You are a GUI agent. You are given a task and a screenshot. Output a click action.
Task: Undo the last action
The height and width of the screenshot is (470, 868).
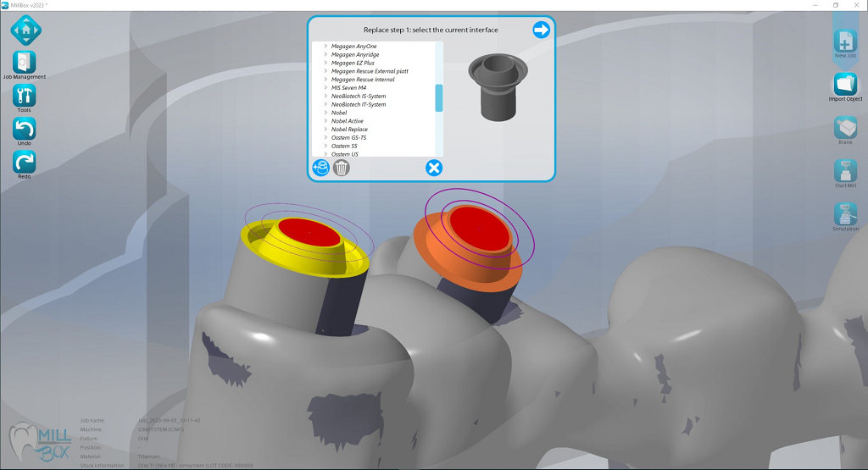[25, 128]
